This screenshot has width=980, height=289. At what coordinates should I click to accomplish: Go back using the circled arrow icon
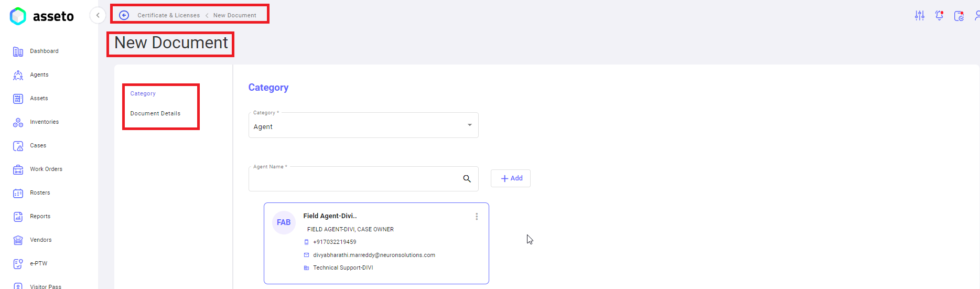point(124,15)
